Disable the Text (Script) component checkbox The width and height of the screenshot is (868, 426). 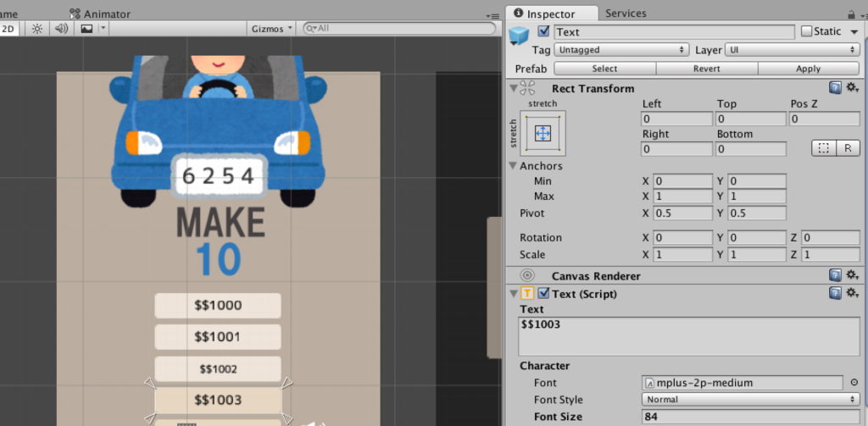(x=544, y=293)
